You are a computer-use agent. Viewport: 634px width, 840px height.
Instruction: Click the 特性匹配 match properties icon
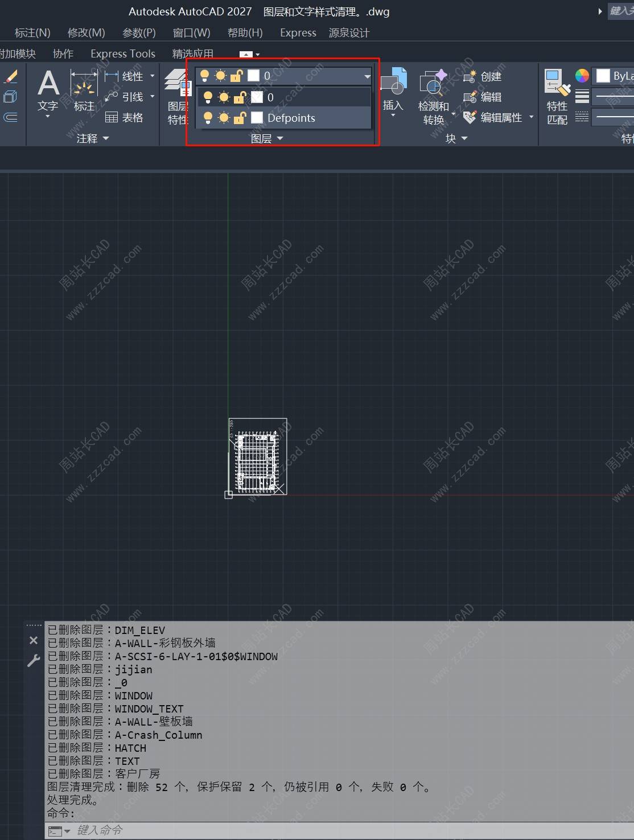coord(557,97)
